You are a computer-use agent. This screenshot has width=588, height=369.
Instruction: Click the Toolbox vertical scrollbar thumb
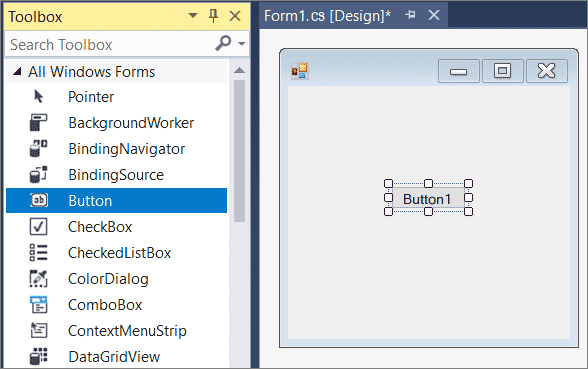(x=239, y=151)
